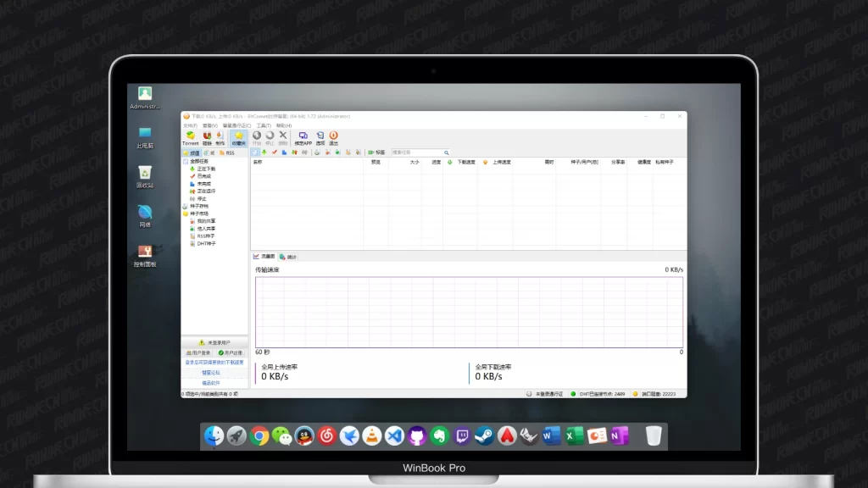Select 全部任务 root node in the sidebar

[199, 161]
